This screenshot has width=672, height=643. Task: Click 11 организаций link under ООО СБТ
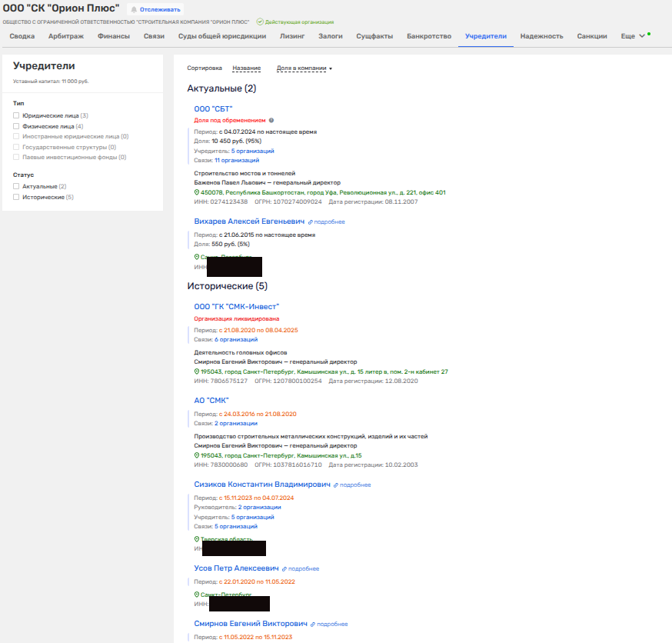[x=236, y=160]
